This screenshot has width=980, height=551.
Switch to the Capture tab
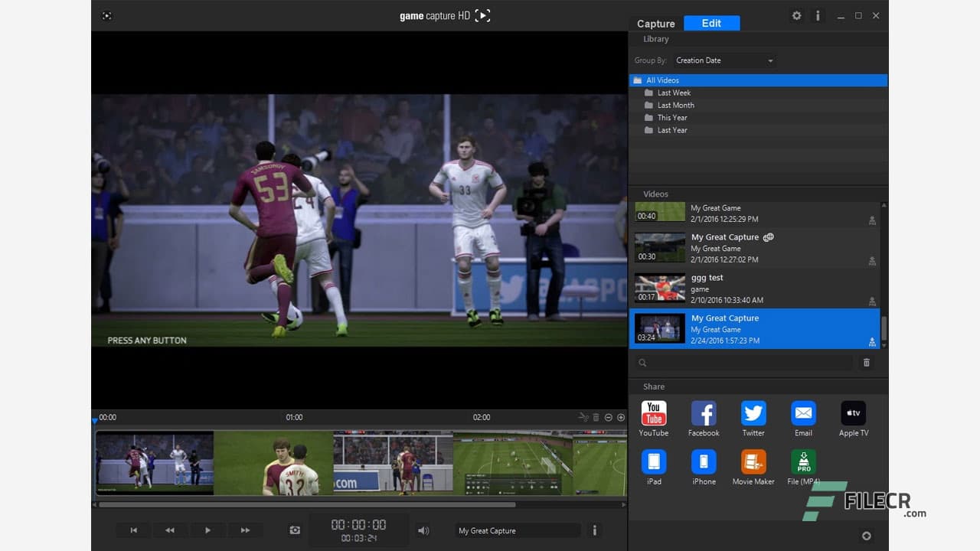[x=655, y=24]
